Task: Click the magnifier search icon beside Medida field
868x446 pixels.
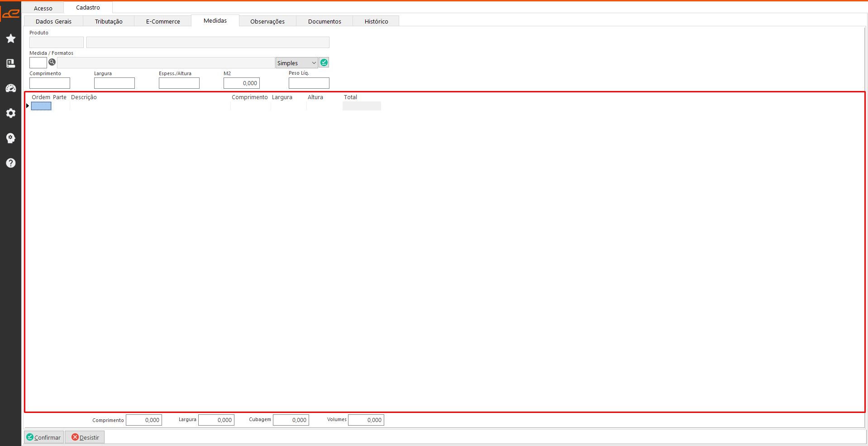Action: tap(52, 62)
